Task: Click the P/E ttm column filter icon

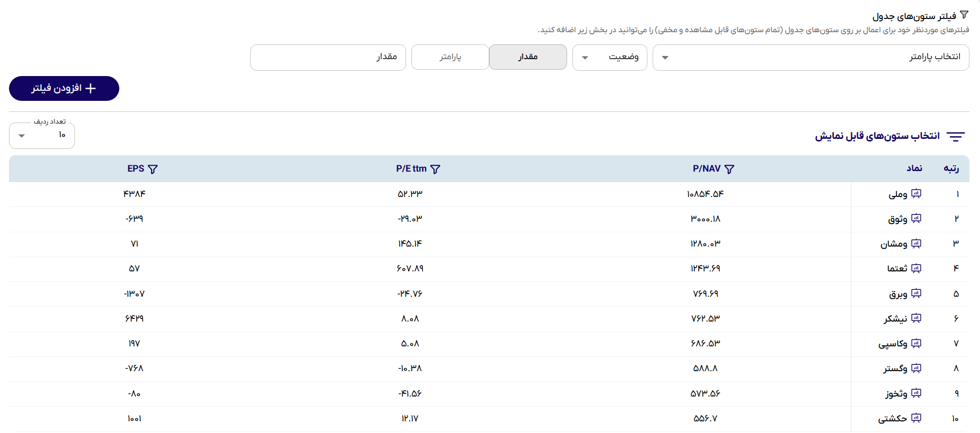Action: (435, 169)
